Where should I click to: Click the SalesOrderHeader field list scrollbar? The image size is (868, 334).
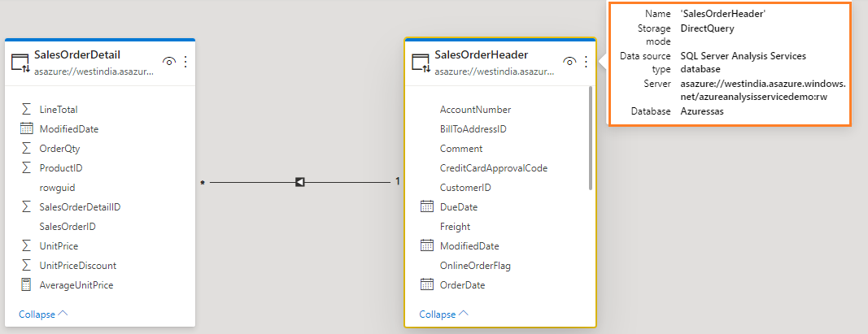tap(591, 137)
